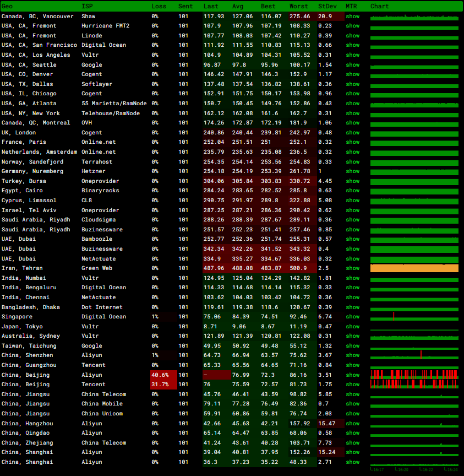The image size is (464, 476).
Task: Open show link for Australia, Sydney
Action: point(352,336)
